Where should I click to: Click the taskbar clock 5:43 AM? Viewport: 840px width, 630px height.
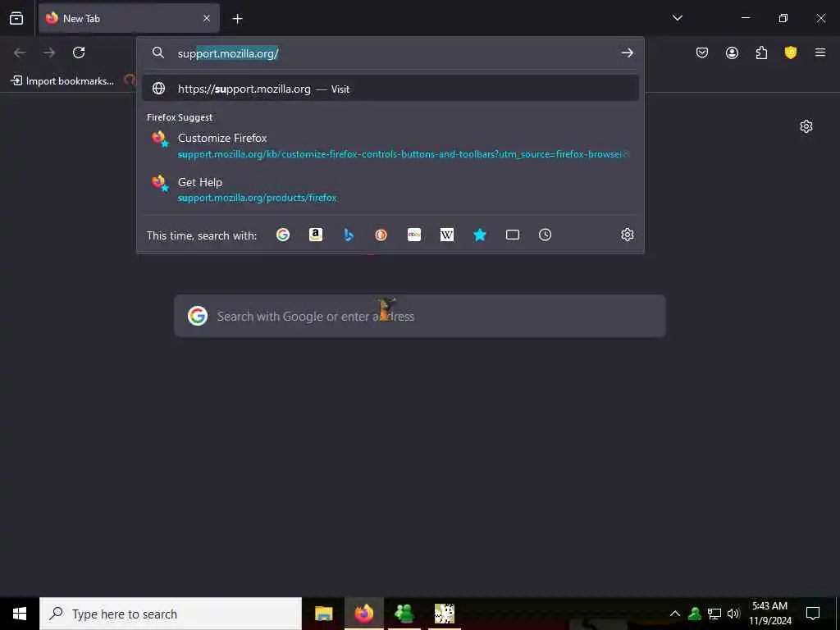click(x=769, y=614)
